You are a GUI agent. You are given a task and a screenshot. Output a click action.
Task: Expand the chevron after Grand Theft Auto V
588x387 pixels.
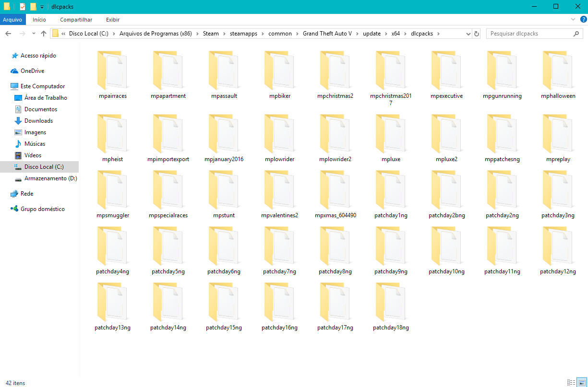coord(357,34)
